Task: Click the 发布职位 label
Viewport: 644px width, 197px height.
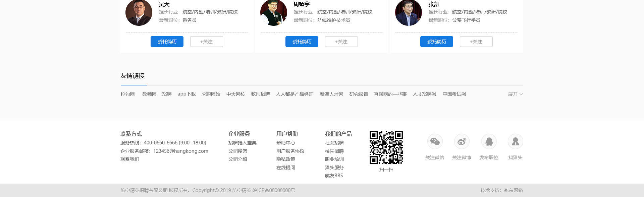Action: point(489,157)
